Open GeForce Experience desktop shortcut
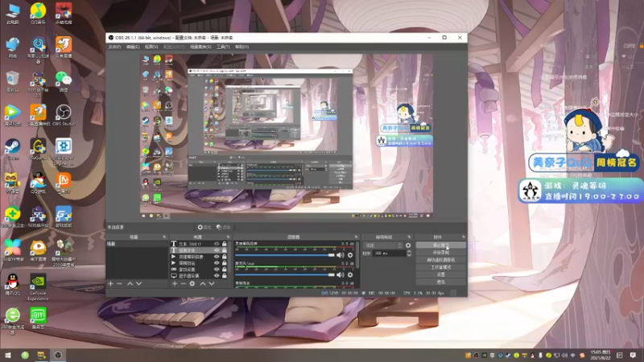 pyautogui.click(x=38, y=287)
